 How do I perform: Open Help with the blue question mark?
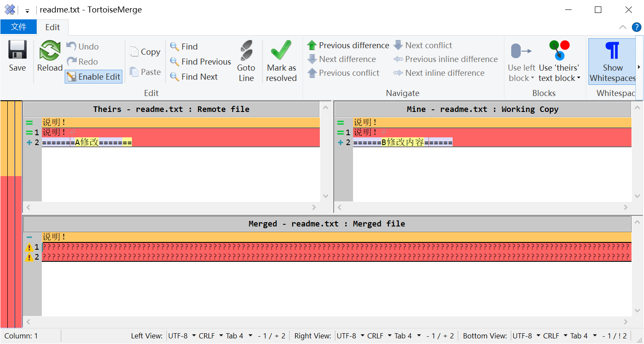[x=637, y=27]
